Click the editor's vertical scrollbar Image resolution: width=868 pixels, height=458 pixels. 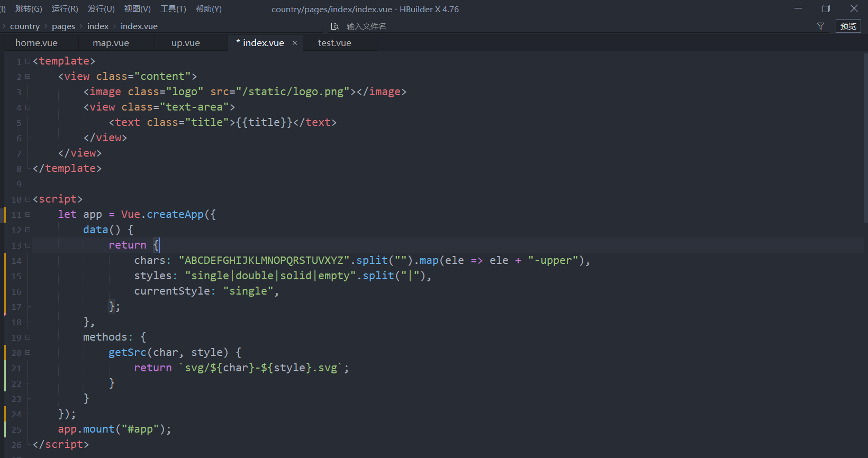tap(865, 138)
